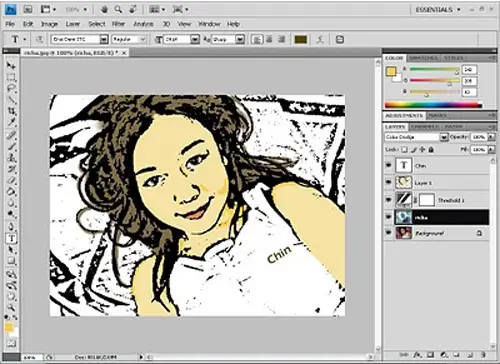Screen dimensions: 500x364
Task: Select the Eyedropper tool
Action: (11, 122)
